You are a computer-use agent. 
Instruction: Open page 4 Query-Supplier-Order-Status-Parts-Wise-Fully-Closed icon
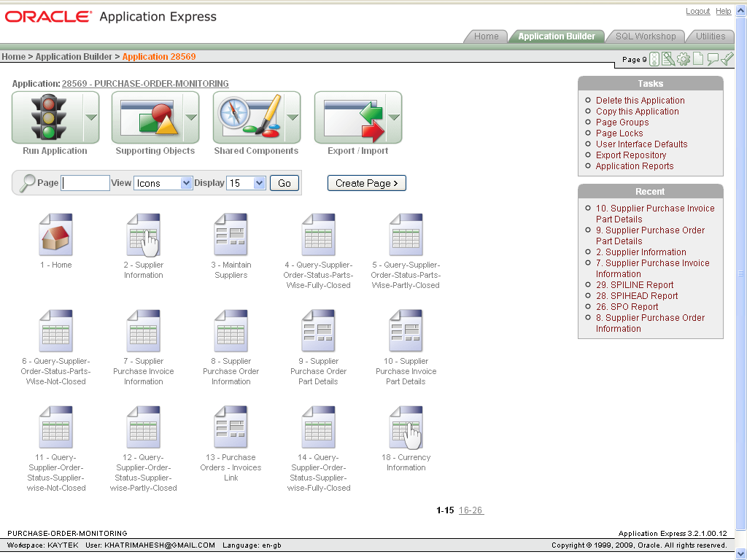(x=319, y=234)
